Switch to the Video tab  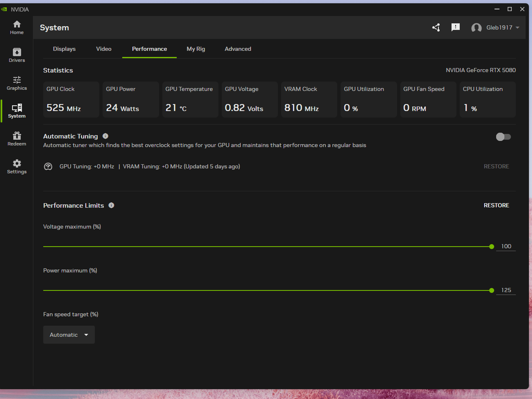pyautogui.click(x=104, y=49)
